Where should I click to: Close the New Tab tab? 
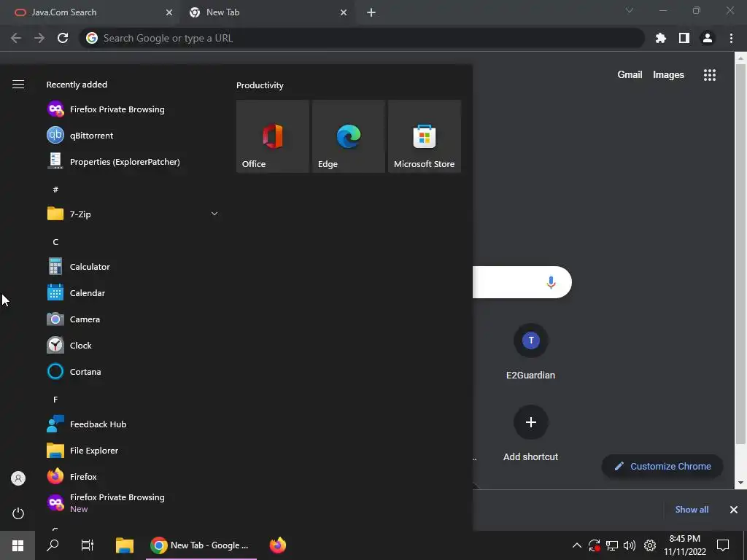[x=344, y=12]
